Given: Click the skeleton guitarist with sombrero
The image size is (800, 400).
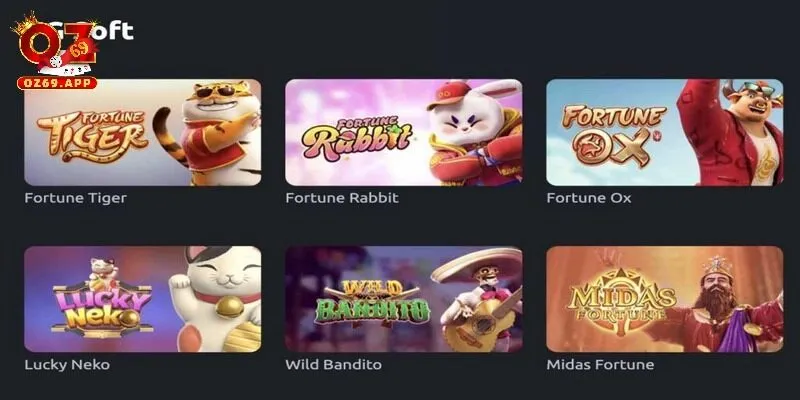Looking at the screenshot, I should point(478,300).
